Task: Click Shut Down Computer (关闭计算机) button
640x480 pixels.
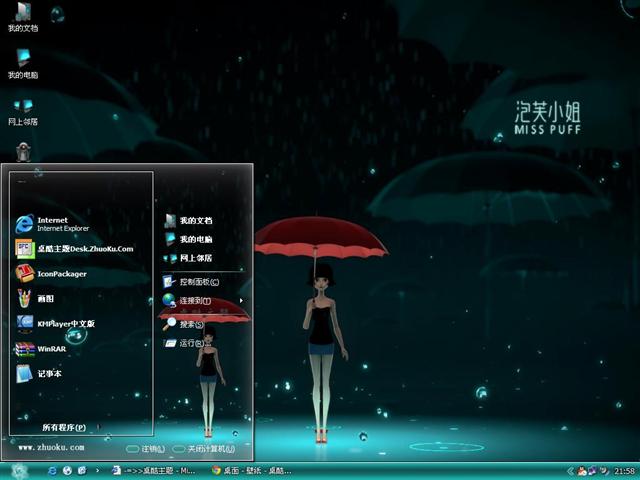Action: pyautogui.click(x=204, y=449)
